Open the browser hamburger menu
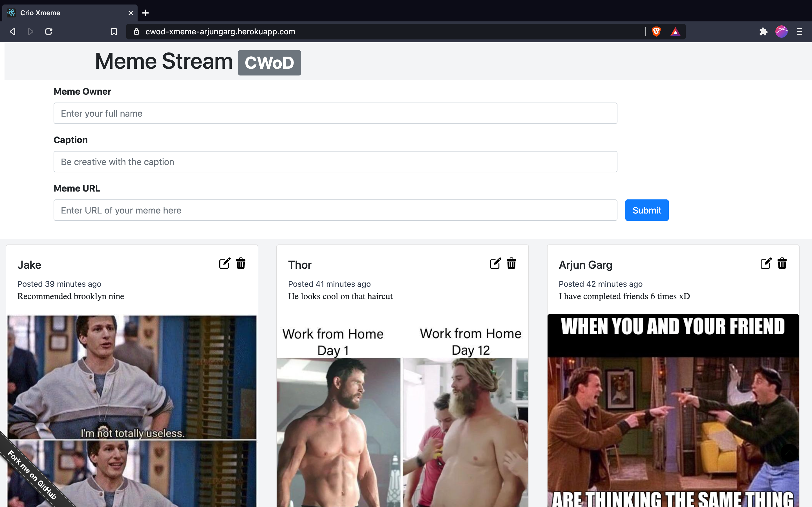The width and height of the screenshot is (812, 507). (800, 32)
